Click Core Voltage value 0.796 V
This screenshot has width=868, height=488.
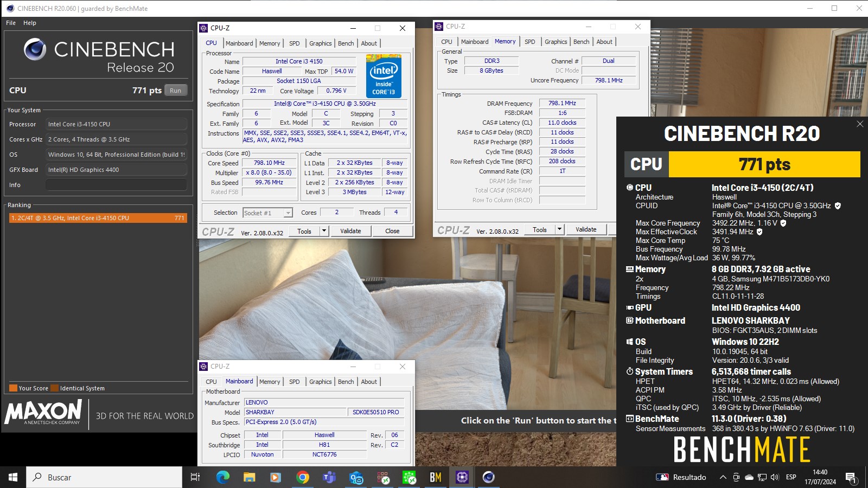pos(336,91)
